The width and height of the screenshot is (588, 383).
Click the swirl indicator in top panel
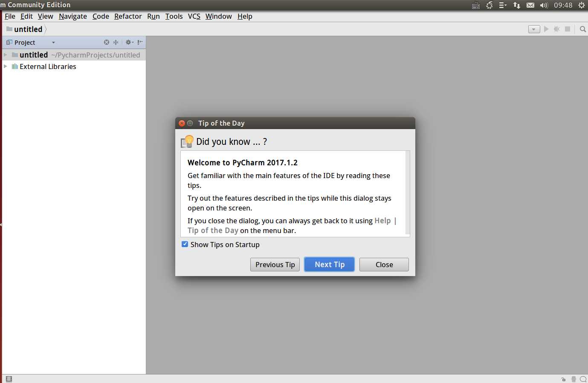click(490, 5)
